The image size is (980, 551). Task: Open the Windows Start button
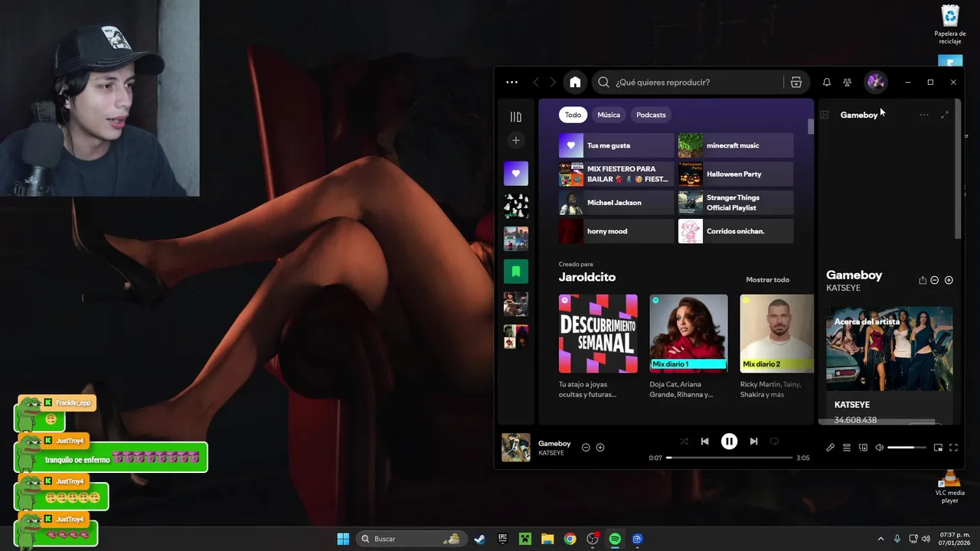click(343, 539)
